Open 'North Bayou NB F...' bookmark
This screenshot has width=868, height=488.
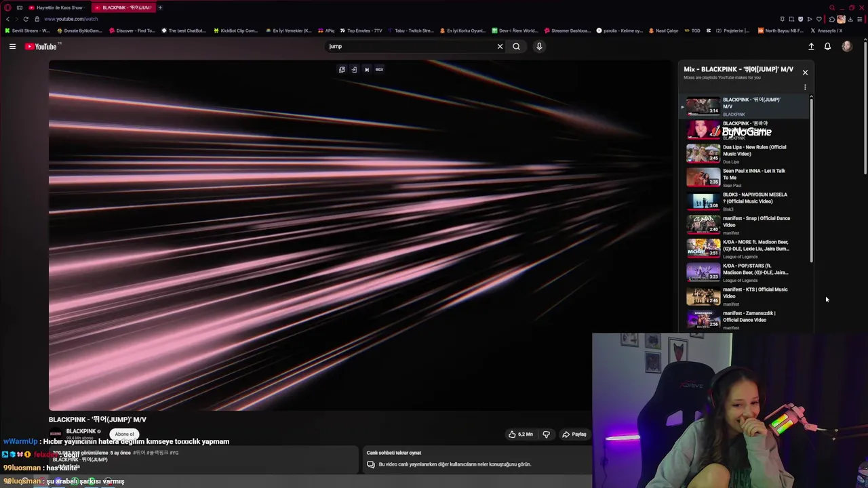coord(781,30)
